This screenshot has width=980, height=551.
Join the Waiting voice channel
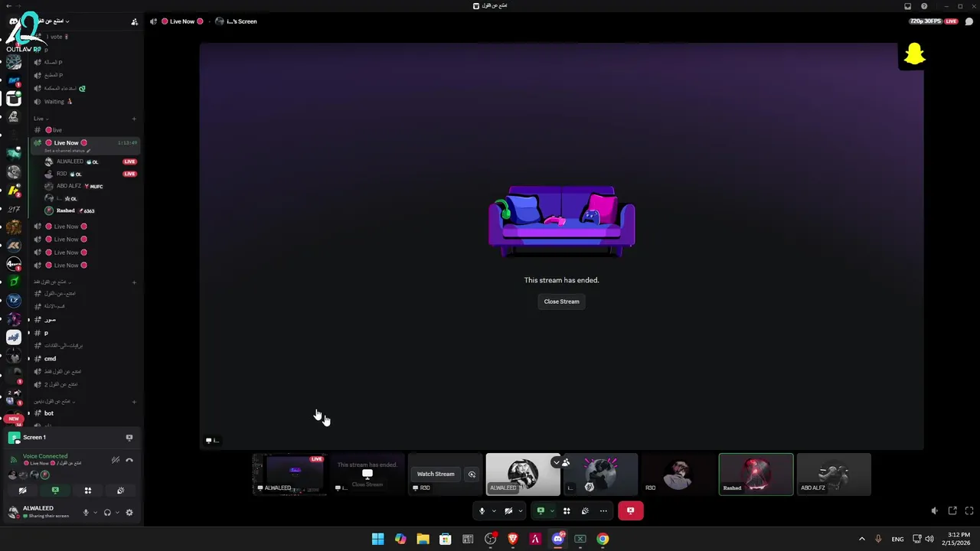(x=84, y=101)
